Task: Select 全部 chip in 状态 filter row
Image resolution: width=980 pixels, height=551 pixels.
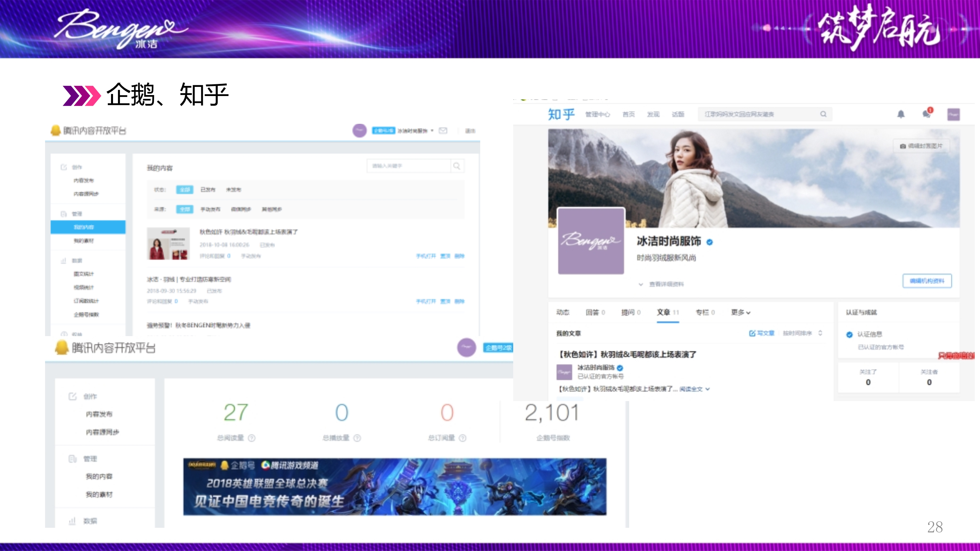Action: [x=185, y=189]
